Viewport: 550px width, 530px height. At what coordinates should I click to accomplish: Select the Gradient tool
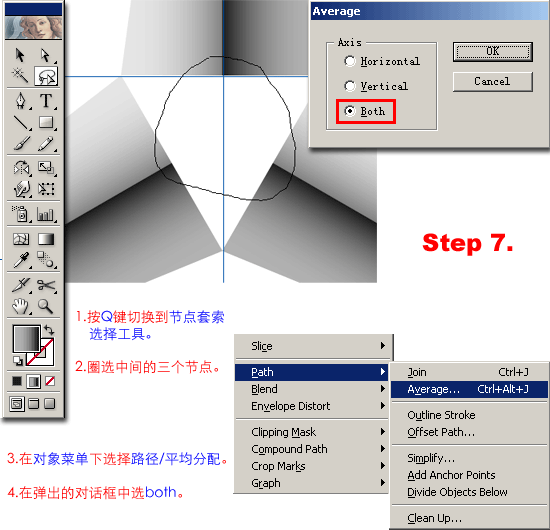point(46,239)
